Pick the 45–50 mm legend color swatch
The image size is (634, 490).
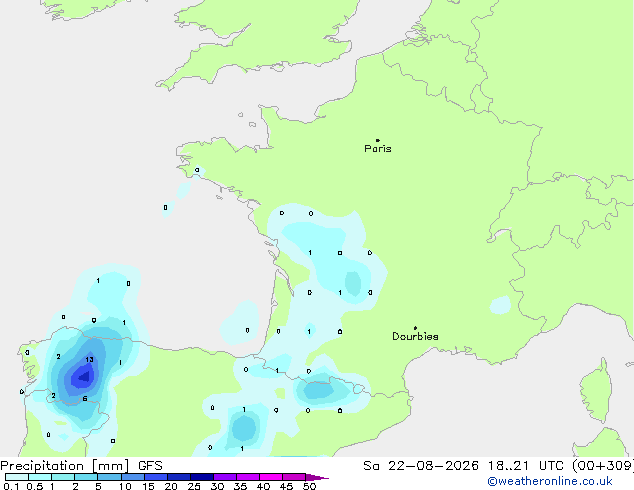(294, 477)
